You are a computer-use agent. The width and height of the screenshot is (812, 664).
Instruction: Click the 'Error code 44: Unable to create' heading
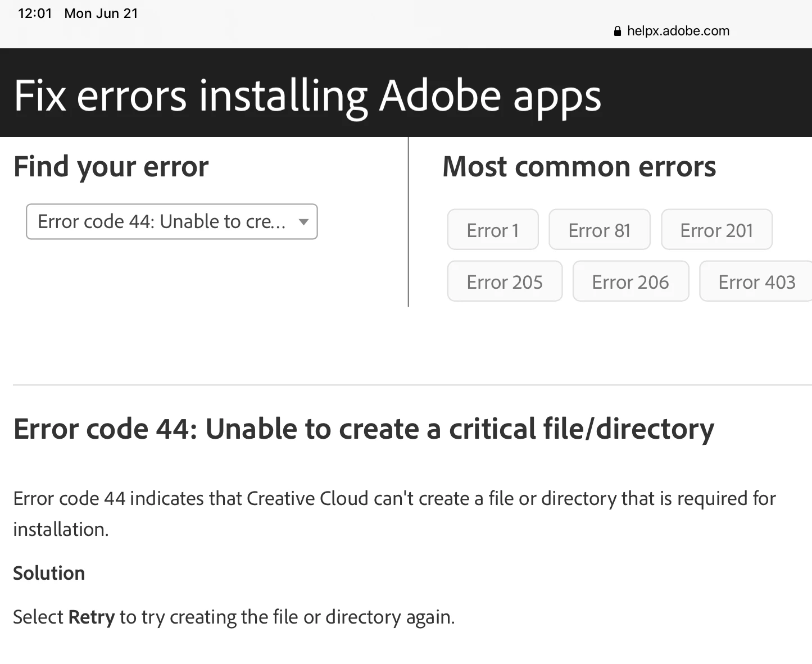pos(364,429)
